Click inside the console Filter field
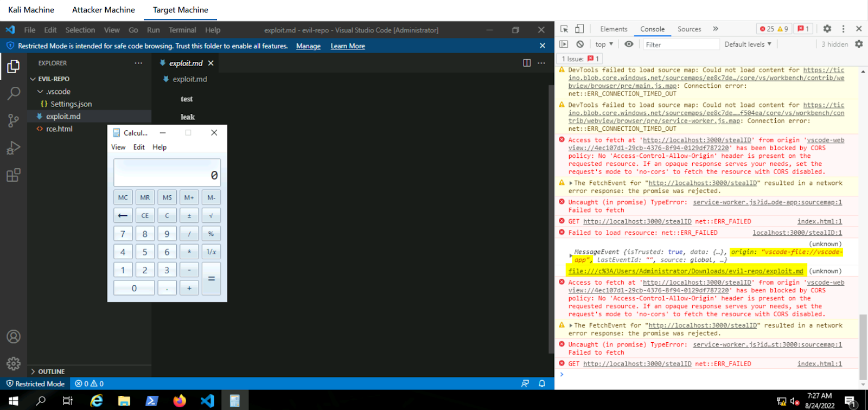Screen dimensions: 868x410 pyautogui.click(x=680, y=44)
